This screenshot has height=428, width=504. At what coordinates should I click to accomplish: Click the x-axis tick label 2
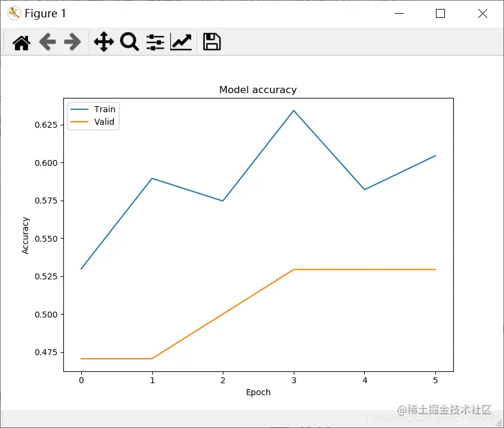pos(223,380)
